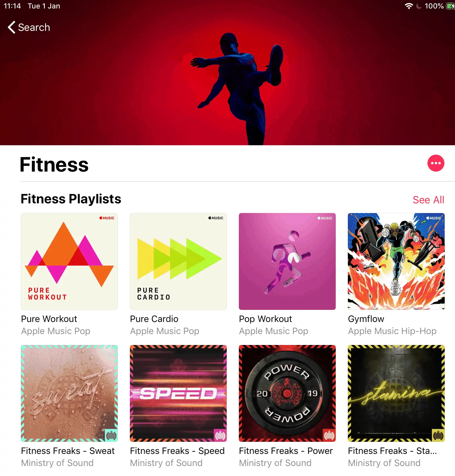
Task: Open Fitness Freaks Speed cover
Action: pyautogui.click(x=178, y=393)
